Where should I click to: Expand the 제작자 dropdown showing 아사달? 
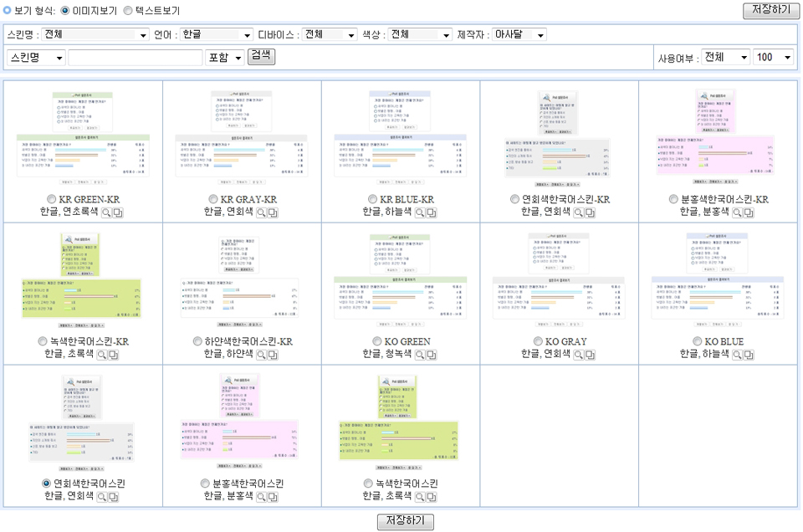tap(519, 35)
